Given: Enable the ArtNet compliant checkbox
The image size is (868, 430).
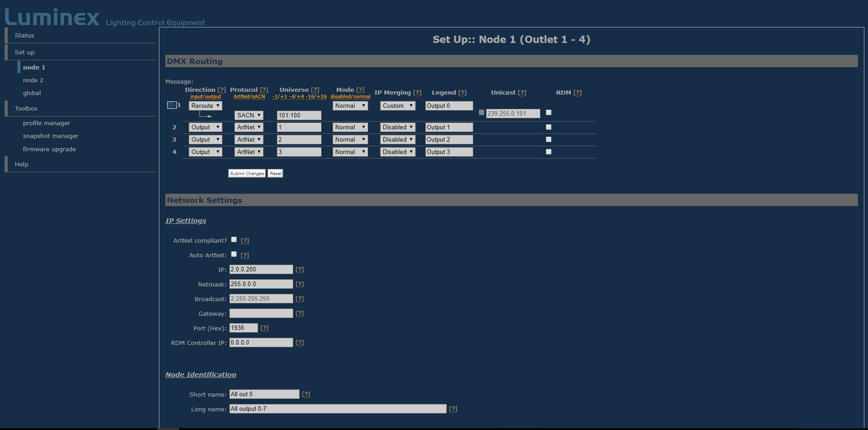Looking at the screenshot, I should tap(234, 239).
